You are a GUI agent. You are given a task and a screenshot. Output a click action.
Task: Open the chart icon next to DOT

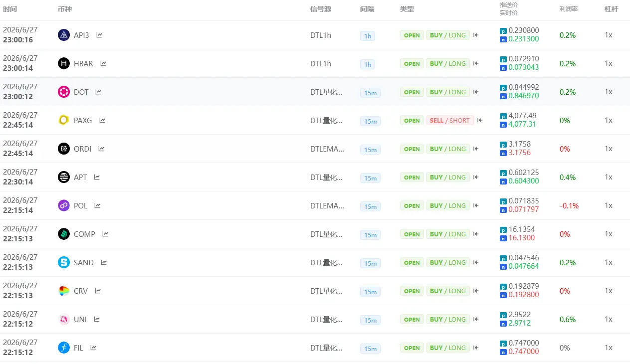[x=98, y=92]
